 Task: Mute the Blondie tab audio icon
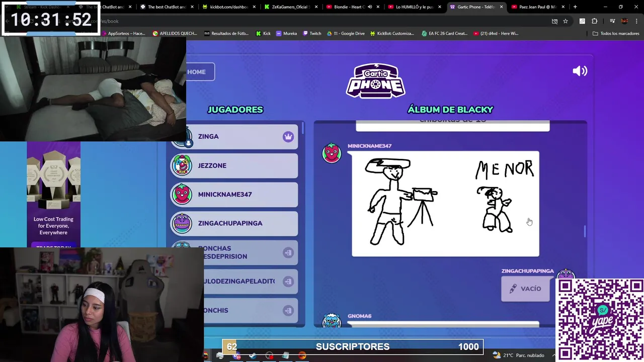370,7
